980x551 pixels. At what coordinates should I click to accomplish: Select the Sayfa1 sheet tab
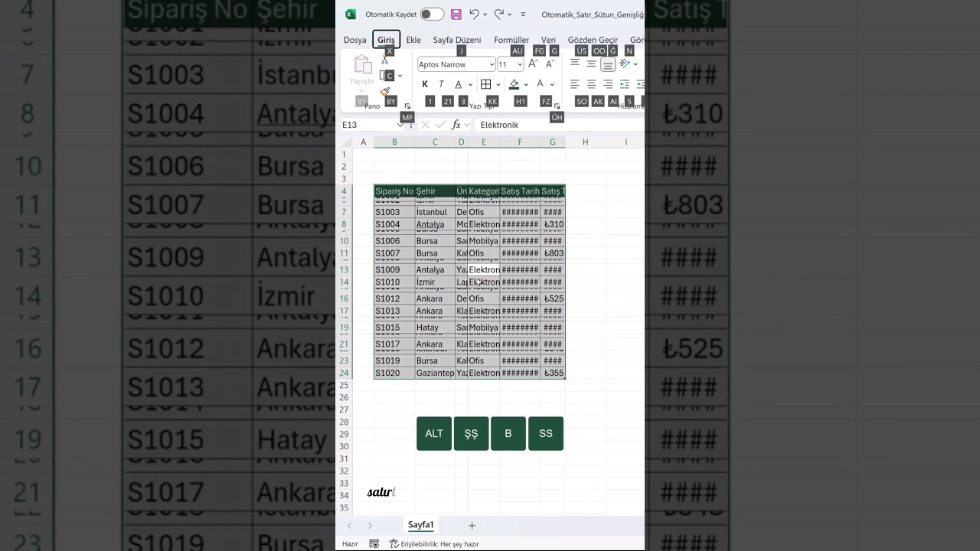pyautogui.click(x=421, y=525)
